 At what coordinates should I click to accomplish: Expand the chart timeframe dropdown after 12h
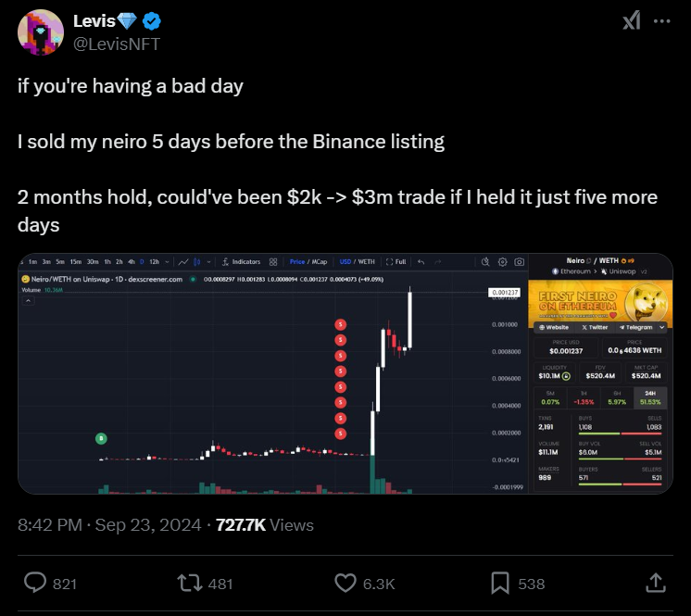168,262
